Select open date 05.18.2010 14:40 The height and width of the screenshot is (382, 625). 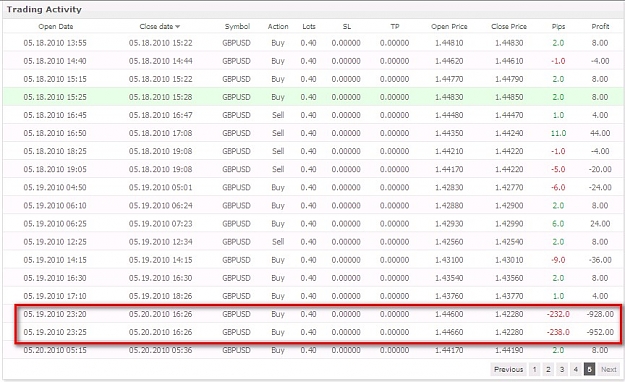pos(55,61)
